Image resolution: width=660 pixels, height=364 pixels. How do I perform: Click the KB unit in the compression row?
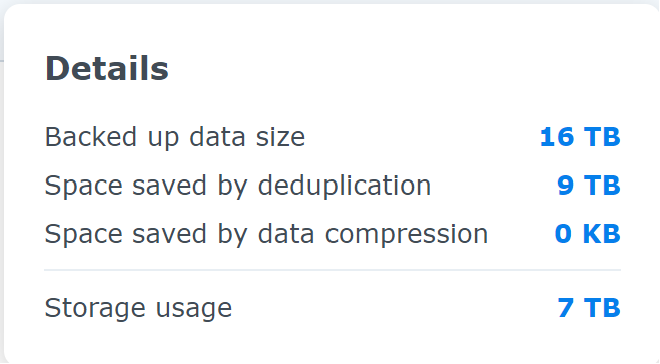click(602, 234)
